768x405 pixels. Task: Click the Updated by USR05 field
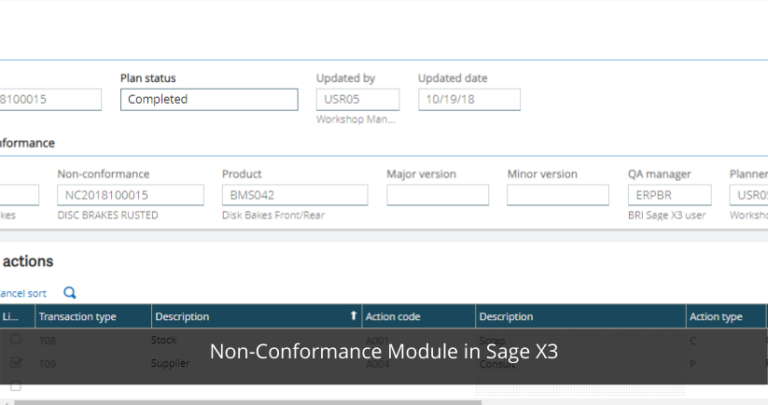(358, 99)
